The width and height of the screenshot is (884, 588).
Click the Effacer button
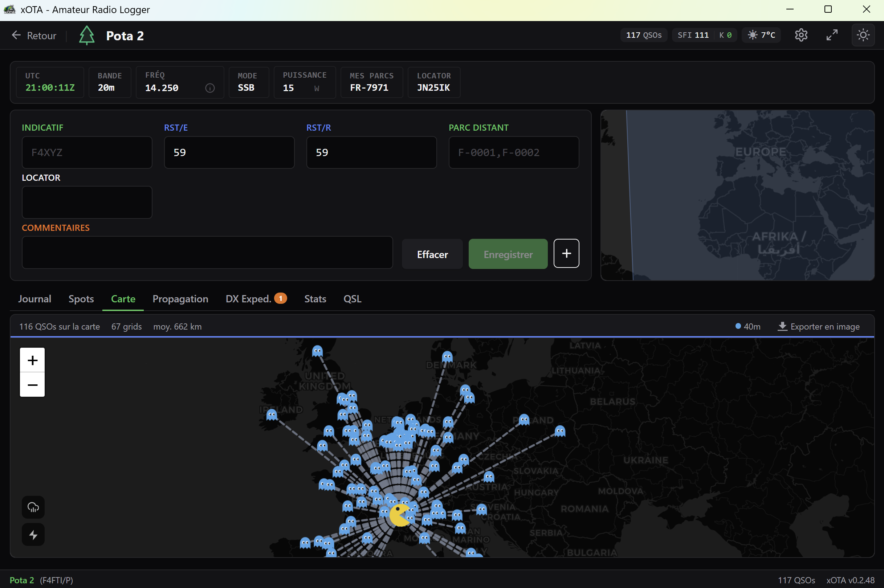pyautogui.click(x=432, y=254)
